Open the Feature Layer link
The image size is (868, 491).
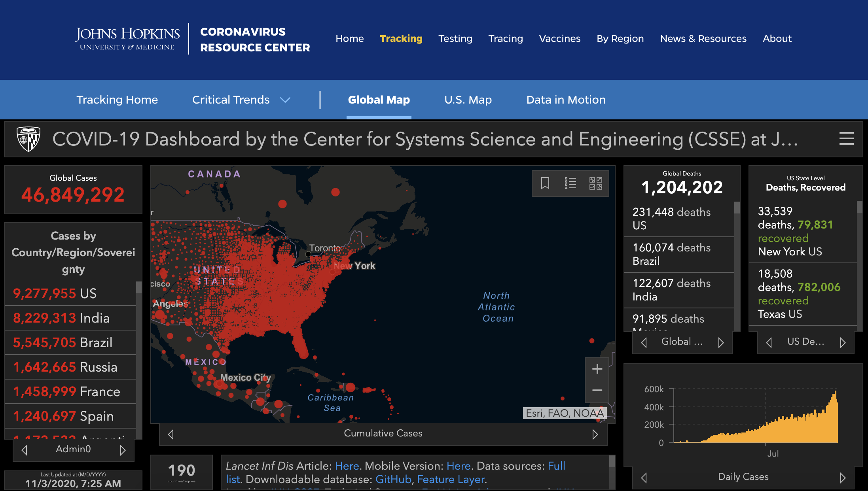[x=451, y=479]
